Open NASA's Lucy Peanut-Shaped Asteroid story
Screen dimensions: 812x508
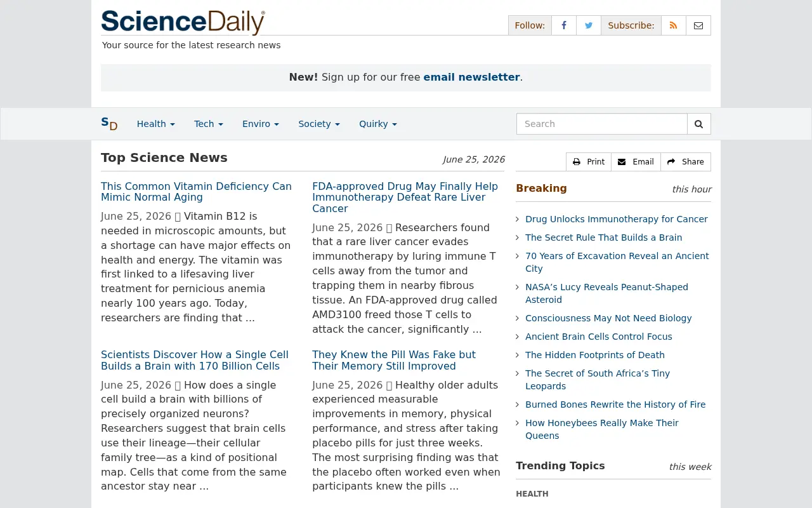(x=606, y=293)
